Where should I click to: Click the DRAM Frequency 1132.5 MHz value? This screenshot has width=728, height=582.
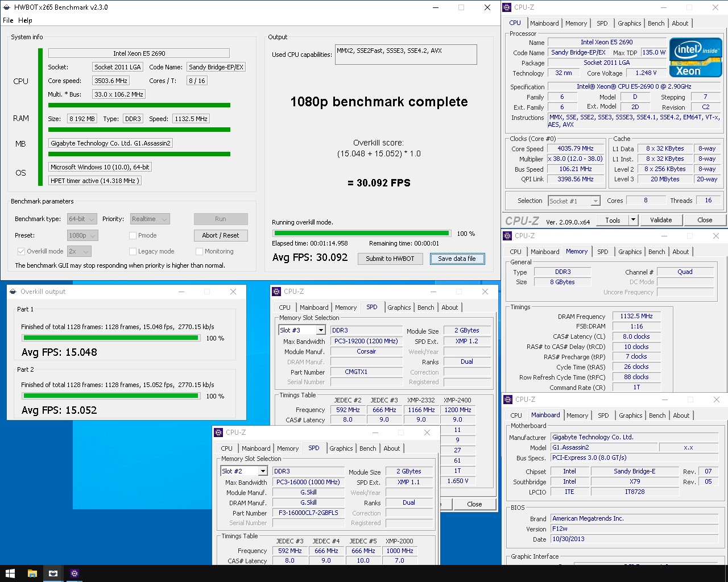[636, 316]
